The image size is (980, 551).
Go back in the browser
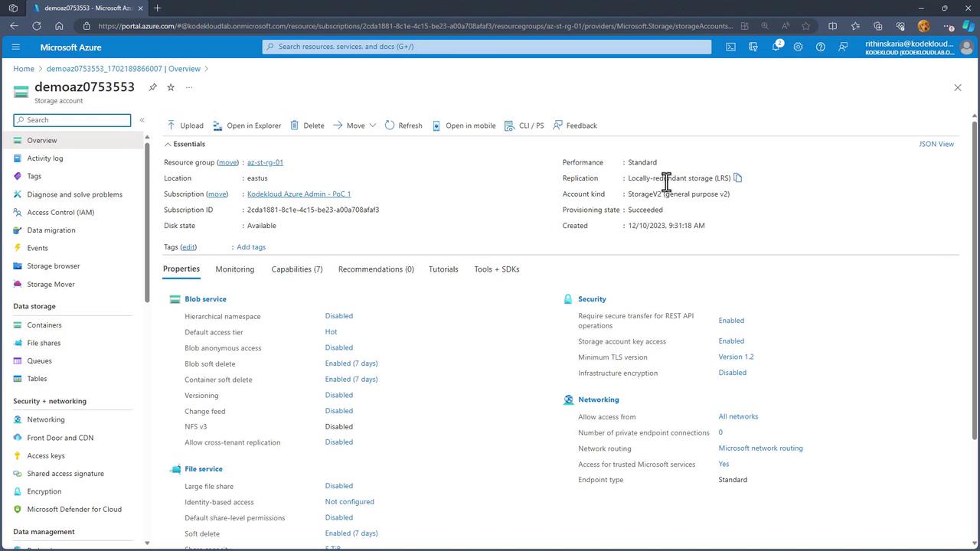[x=15, y=26]
